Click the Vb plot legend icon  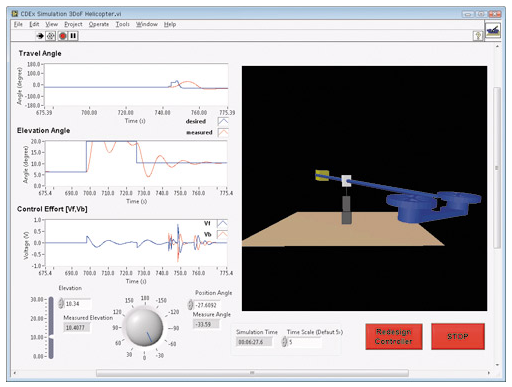coord(222,234)
